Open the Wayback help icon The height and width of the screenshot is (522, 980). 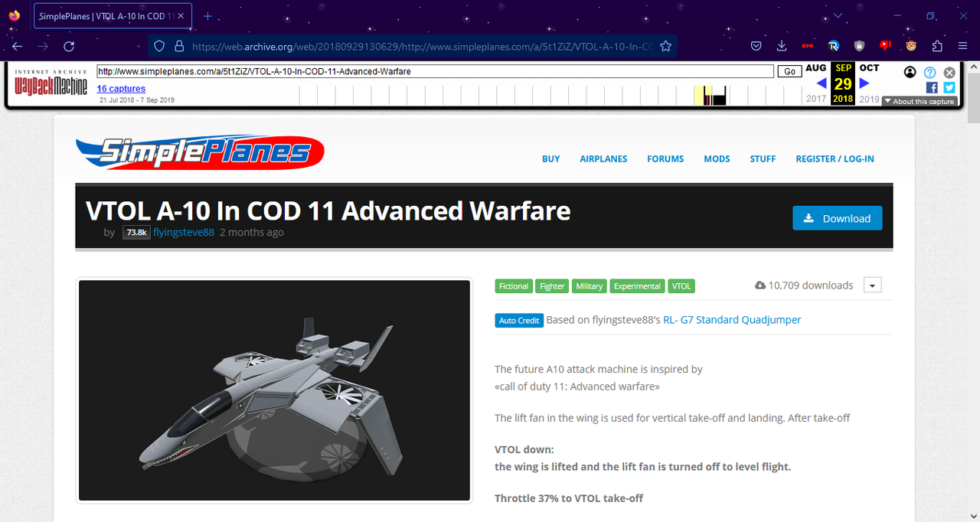click(x=929, y=73)
